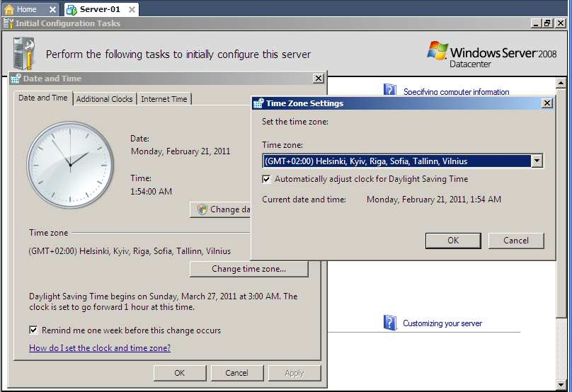This screenshot has height=392, width=572.
Task: Toggle Automatically adjust clock for Daylight Saving Time
Action: [x=266, y=179]
